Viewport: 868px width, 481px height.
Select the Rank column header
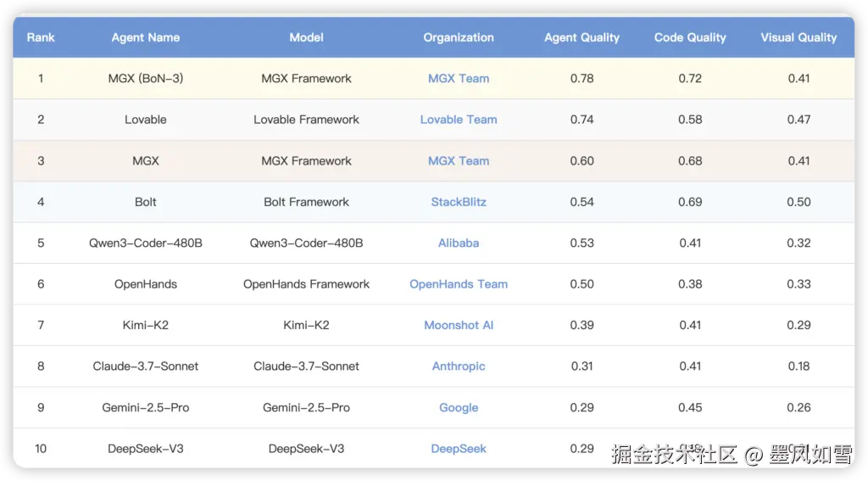click(41, 37)
